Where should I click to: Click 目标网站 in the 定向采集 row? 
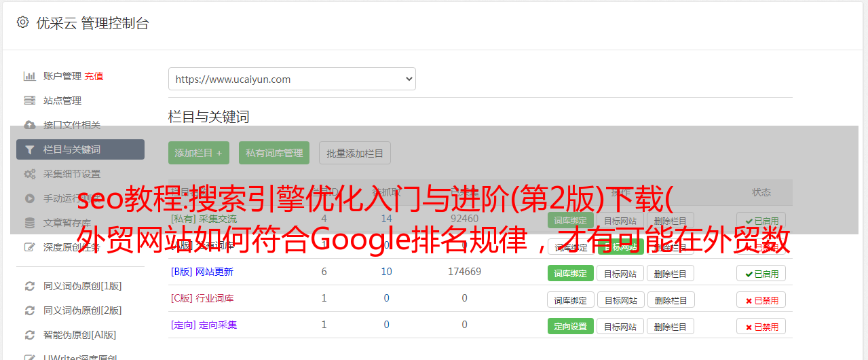pos(620,326)
